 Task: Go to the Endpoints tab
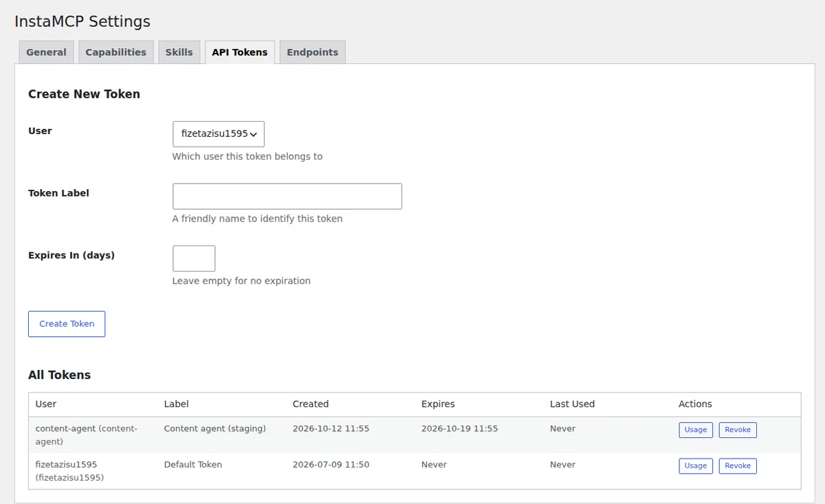coord(312,52)
